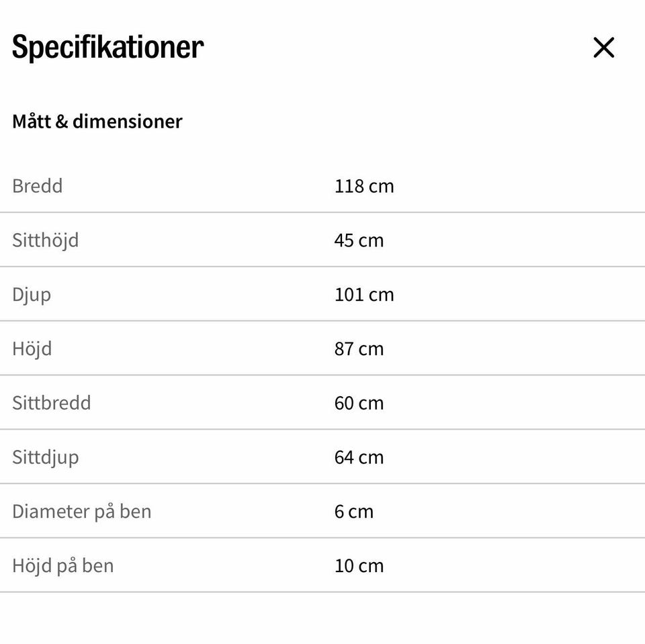Select the 10 cm leg height value
The image size is (645, 644).
click(x=359, y=565)
